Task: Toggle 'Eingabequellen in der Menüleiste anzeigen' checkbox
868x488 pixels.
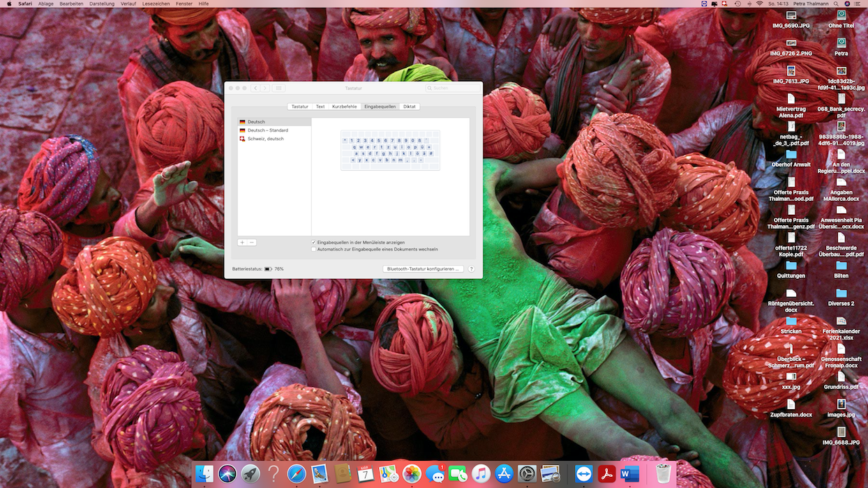Action: coord(314,243)
